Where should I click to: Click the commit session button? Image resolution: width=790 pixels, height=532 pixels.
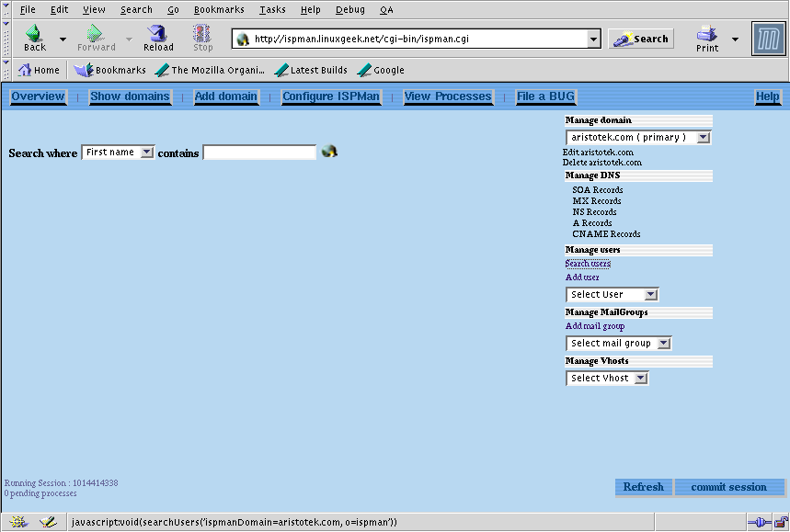click(x=729, y=487)
